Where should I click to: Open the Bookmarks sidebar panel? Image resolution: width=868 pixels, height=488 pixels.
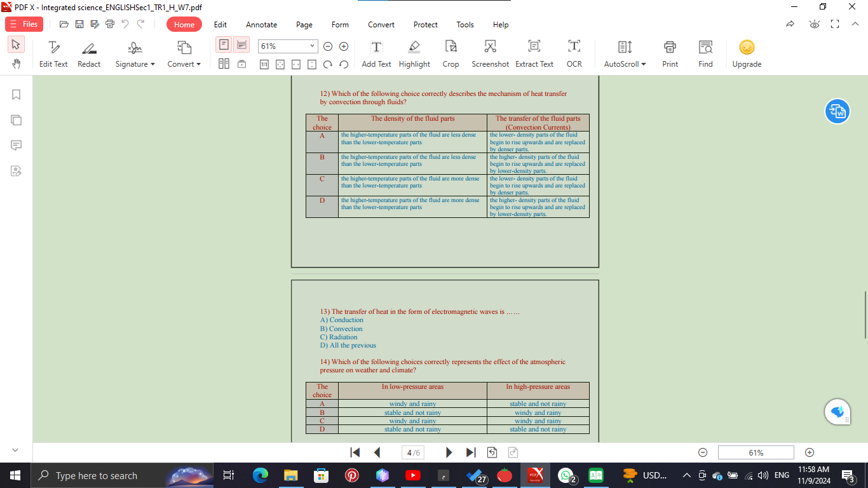tap(17, 95)
